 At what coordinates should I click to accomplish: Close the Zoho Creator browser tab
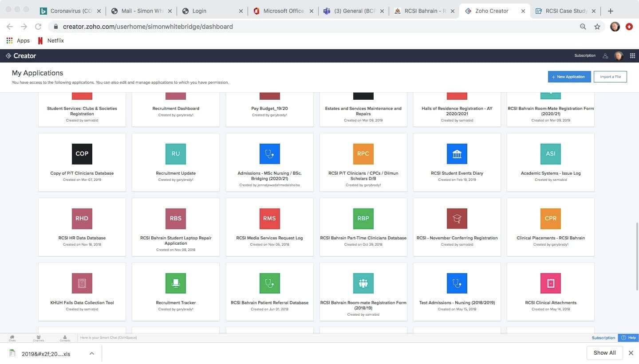pyautogui.click(x=523, y=11)
